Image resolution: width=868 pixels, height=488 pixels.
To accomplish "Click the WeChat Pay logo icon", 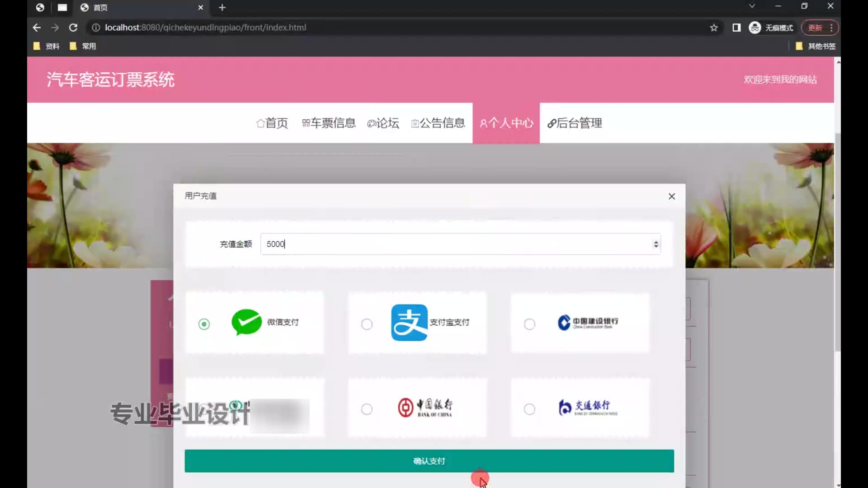I will (x=246, y=322).
